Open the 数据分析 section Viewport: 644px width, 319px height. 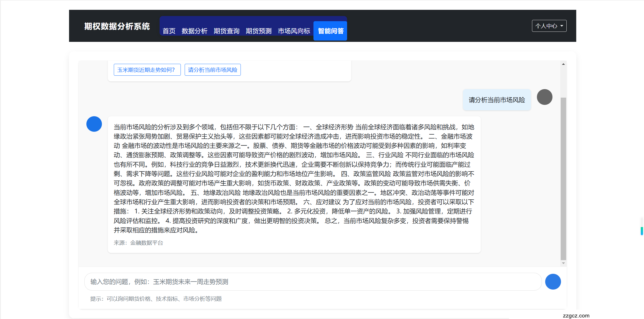[194, 31]
